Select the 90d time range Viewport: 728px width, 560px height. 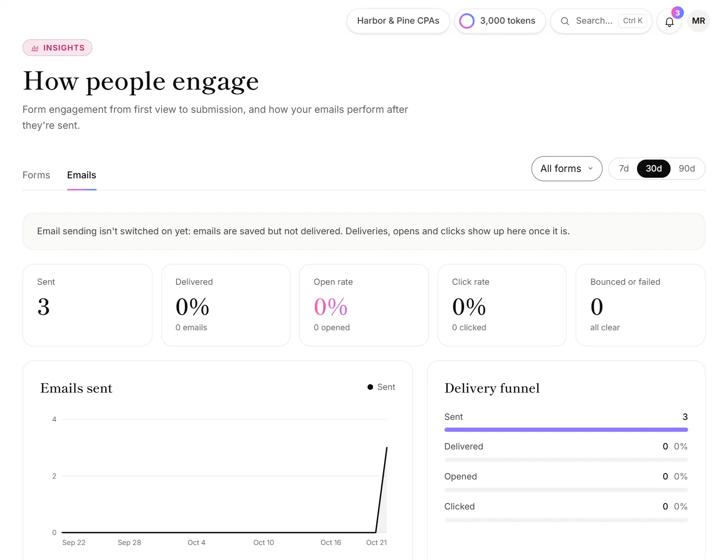[687, 169]
